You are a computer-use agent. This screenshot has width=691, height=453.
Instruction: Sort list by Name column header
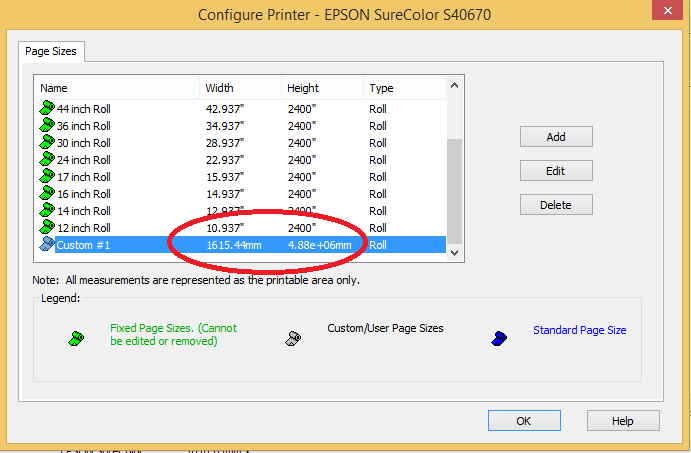[x=116, y=88]
